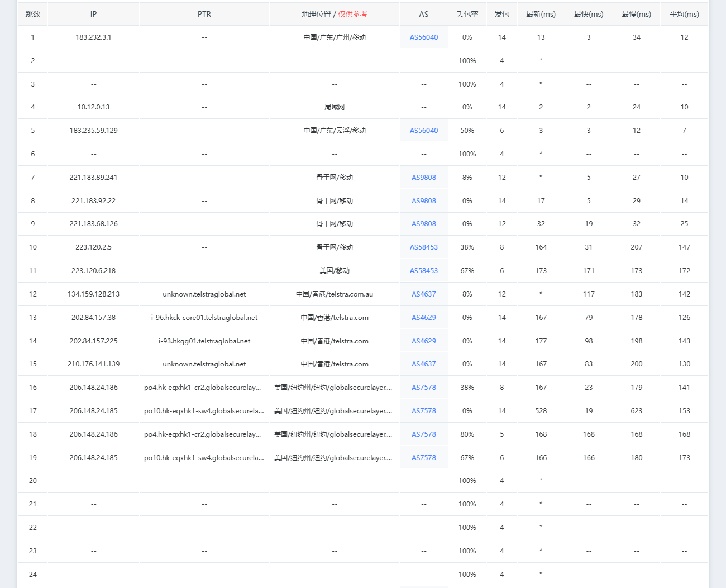The width and height of the screenshot is (726, 588).
Task: Open AS58453 link for 223.120.6.218
Action: point(423,271)
